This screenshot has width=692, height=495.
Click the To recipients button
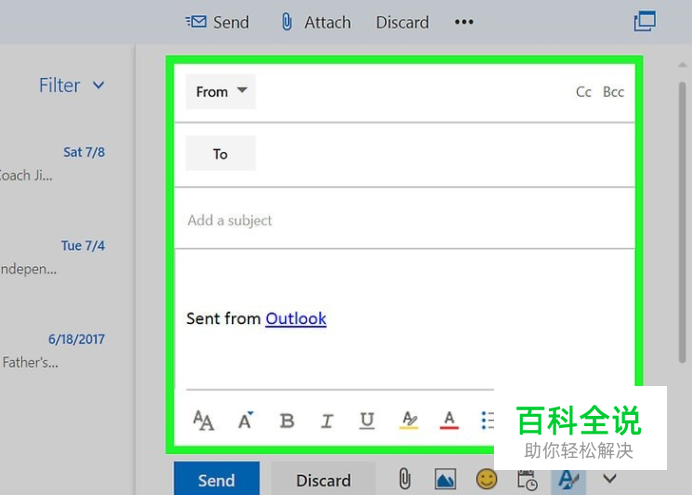(221, 153)
